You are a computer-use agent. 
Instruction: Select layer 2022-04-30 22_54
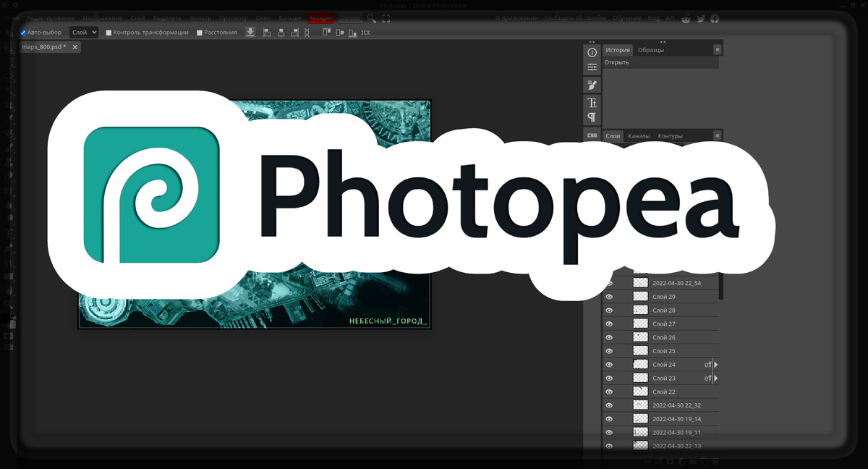661,283
